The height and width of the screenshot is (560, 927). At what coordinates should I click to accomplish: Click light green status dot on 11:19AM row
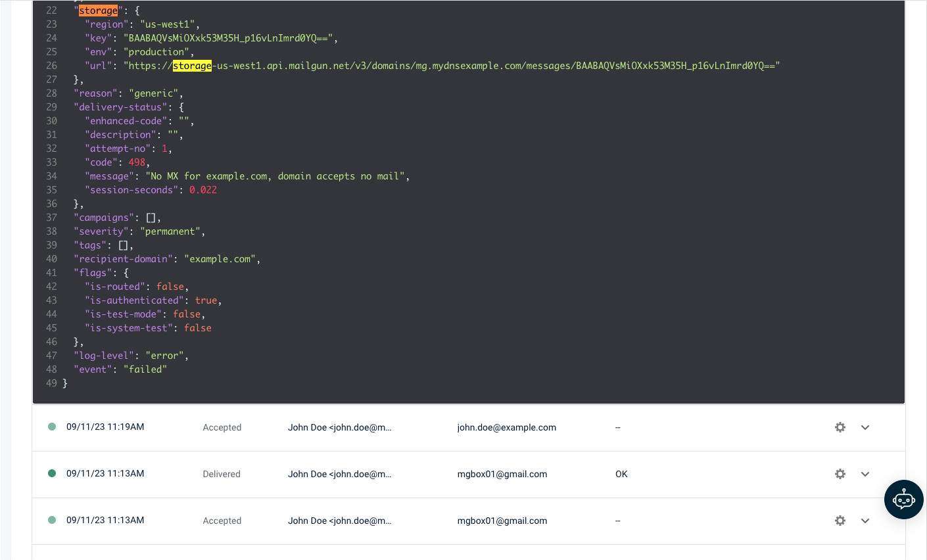point(52,427)
